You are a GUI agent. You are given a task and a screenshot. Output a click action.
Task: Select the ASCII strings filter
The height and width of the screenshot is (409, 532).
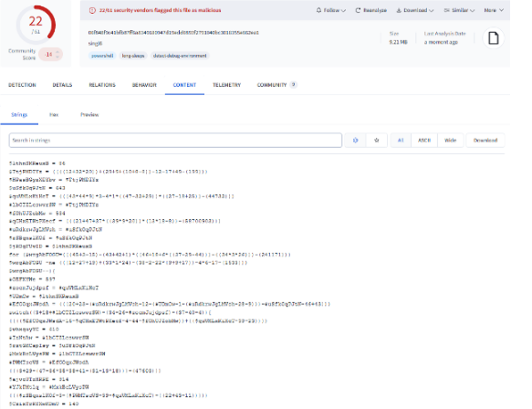pyautogui.click(x=424, y=141)
